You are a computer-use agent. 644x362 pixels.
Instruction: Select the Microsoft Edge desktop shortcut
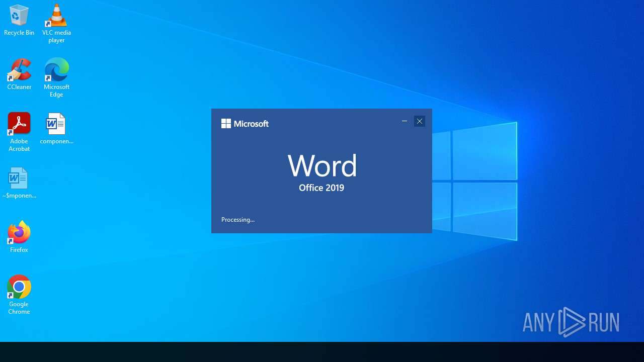(56, 77)
